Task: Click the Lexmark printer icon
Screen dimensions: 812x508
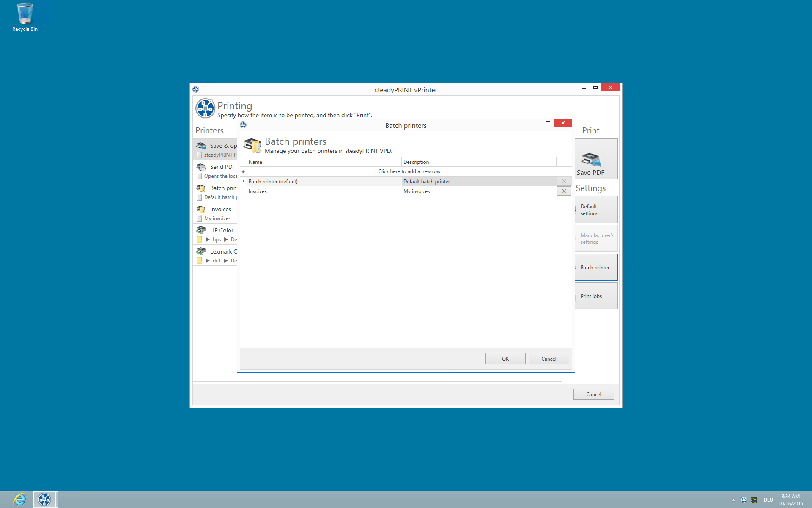Action: point(201,251)
